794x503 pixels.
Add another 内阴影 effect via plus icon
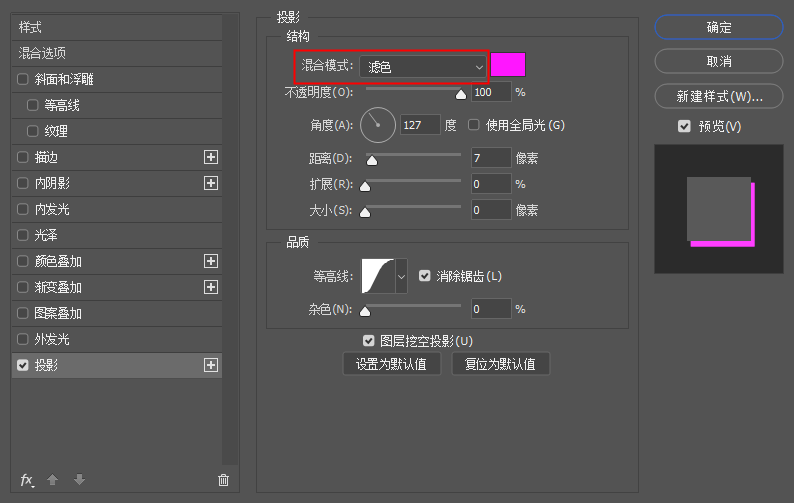pyautogui.click(x=211, y=183)
